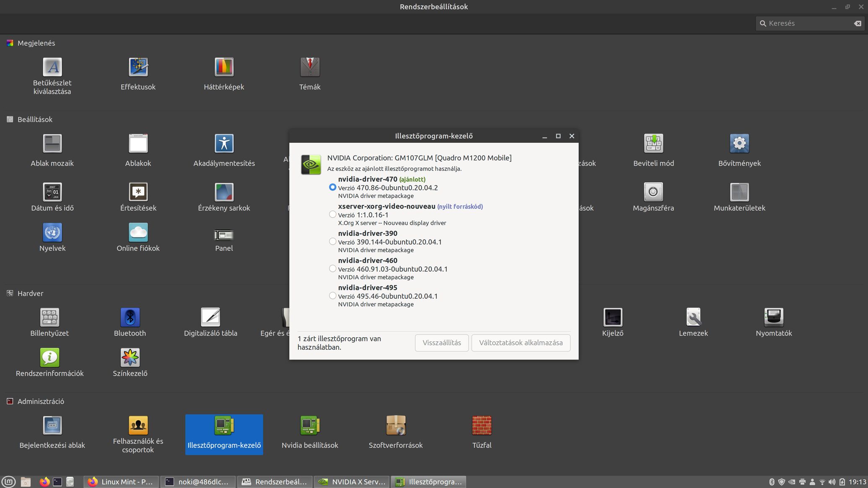Click the NVIDIA logo in driver manager
The image size is (868, 488).
click(311, 165)
